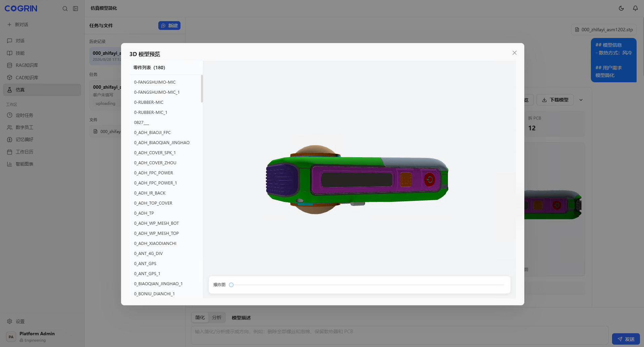Click the parts list scrollbar

202,89
